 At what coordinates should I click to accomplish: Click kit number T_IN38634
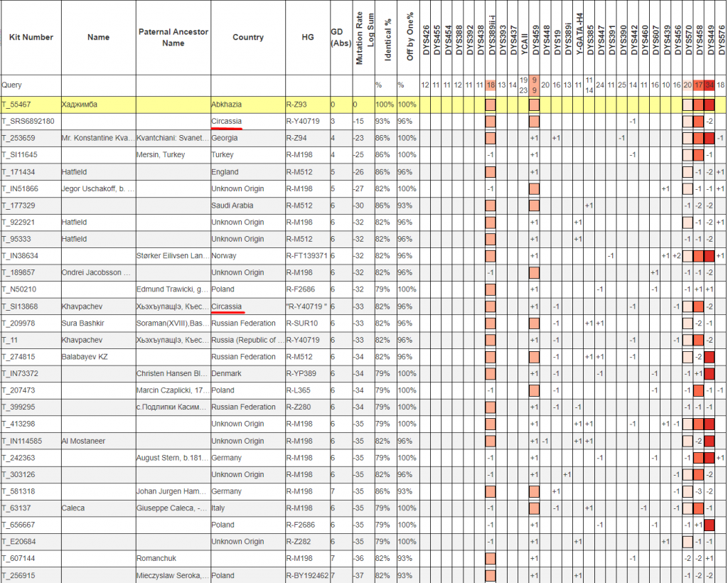20,255
